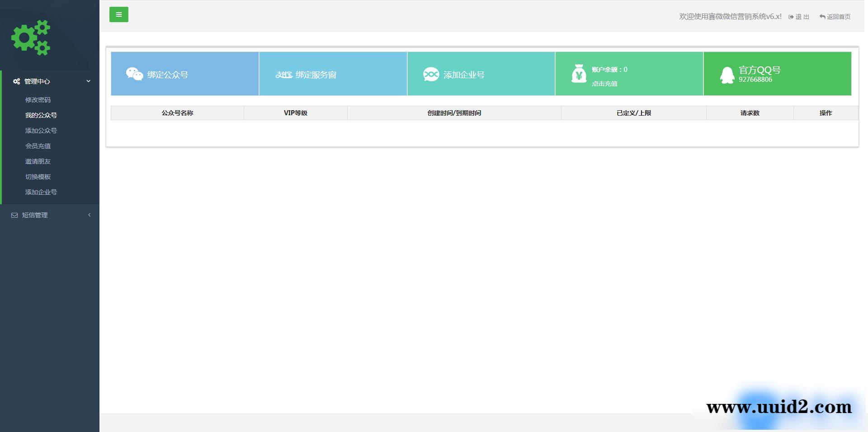Click the 返回首页 link
Viewport: 868px width, 432px height.
[x=835, y=17]
